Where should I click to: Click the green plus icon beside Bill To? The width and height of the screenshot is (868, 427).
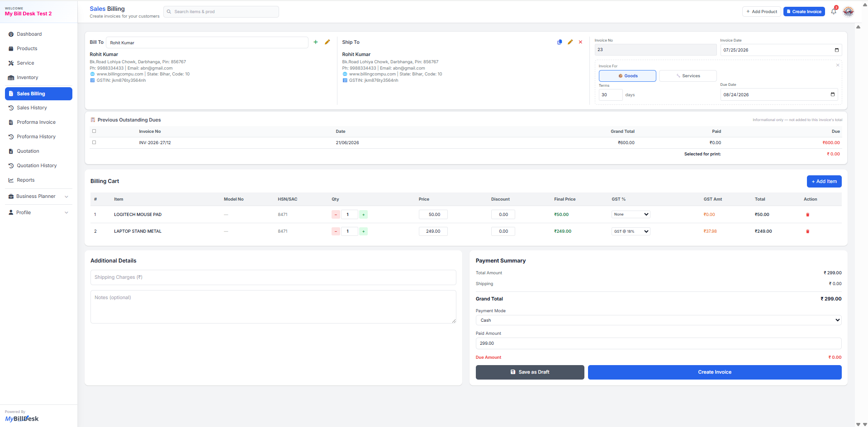[x=316, y=42]
